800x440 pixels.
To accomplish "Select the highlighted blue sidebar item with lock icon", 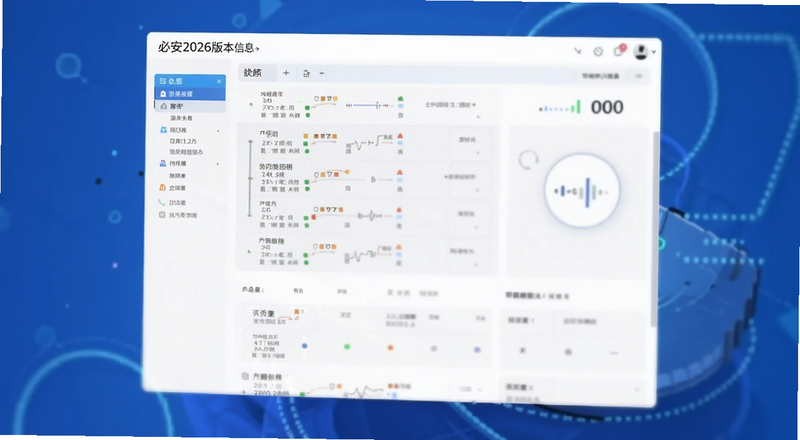I will 190,94.
